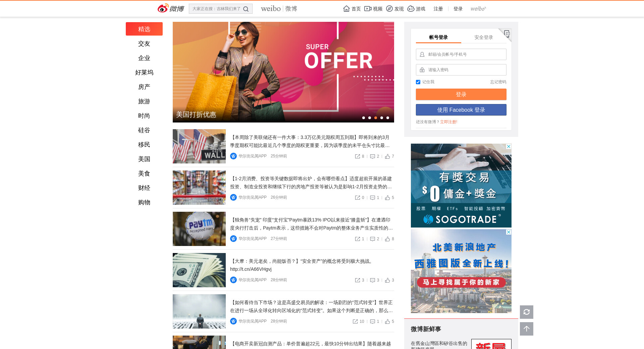
Task: Click the orange 登录 button
Action: pyautogui.click(x=461, y=94)
